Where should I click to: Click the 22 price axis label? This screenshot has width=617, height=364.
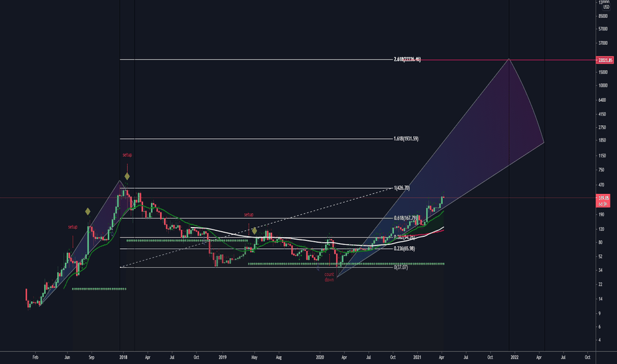click(x=600, y=285)
